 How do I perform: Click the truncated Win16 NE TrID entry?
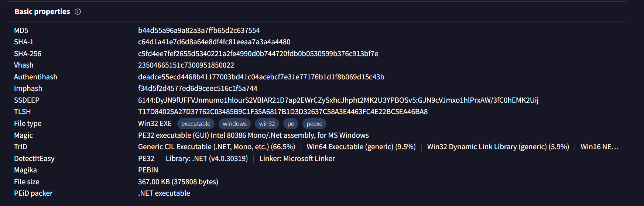point(599,147)
